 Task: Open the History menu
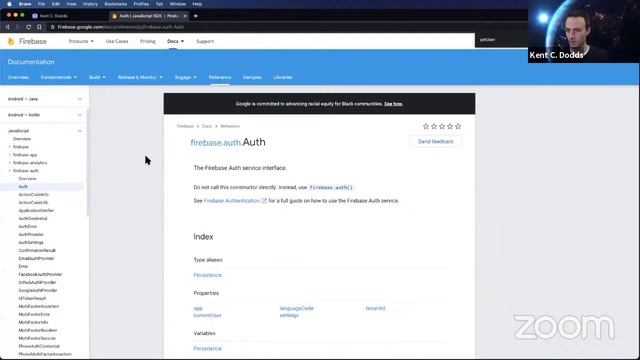pos(90,4)
